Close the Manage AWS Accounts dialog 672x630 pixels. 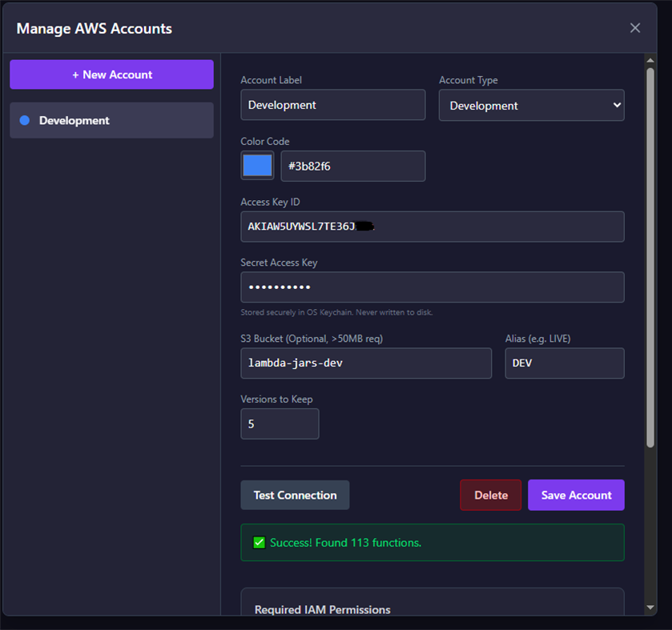coord(634,28)
